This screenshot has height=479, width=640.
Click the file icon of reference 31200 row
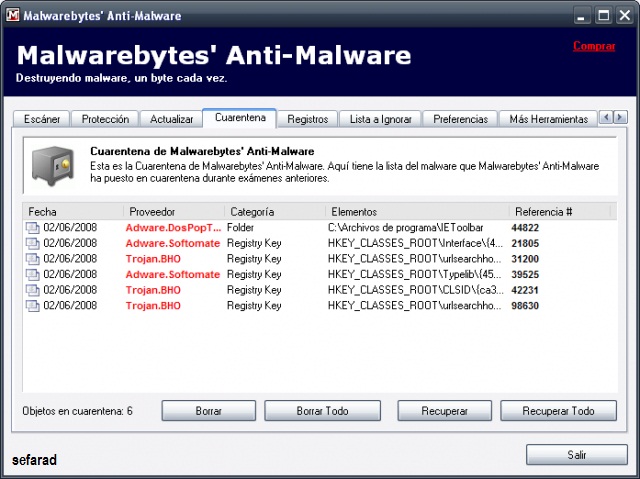point(32,259)
